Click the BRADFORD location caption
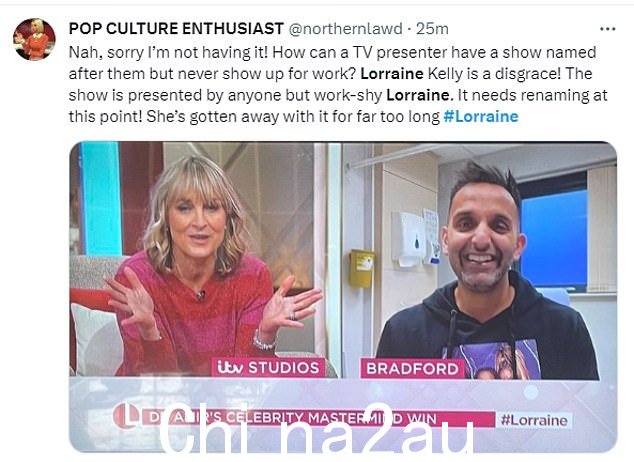 point(412,369)
